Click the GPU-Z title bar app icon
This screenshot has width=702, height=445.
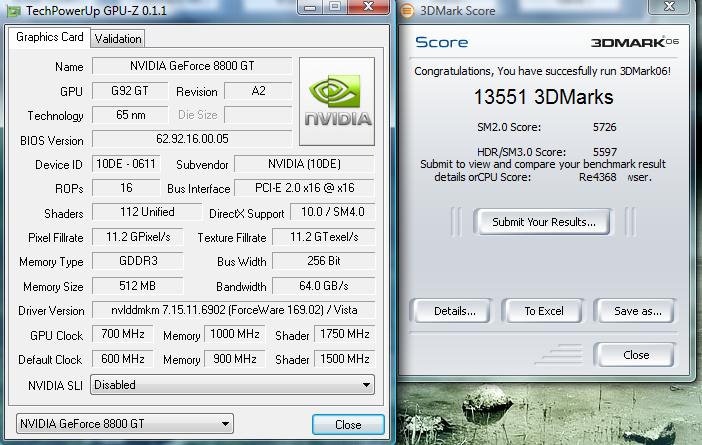click(x=13, y=11)
